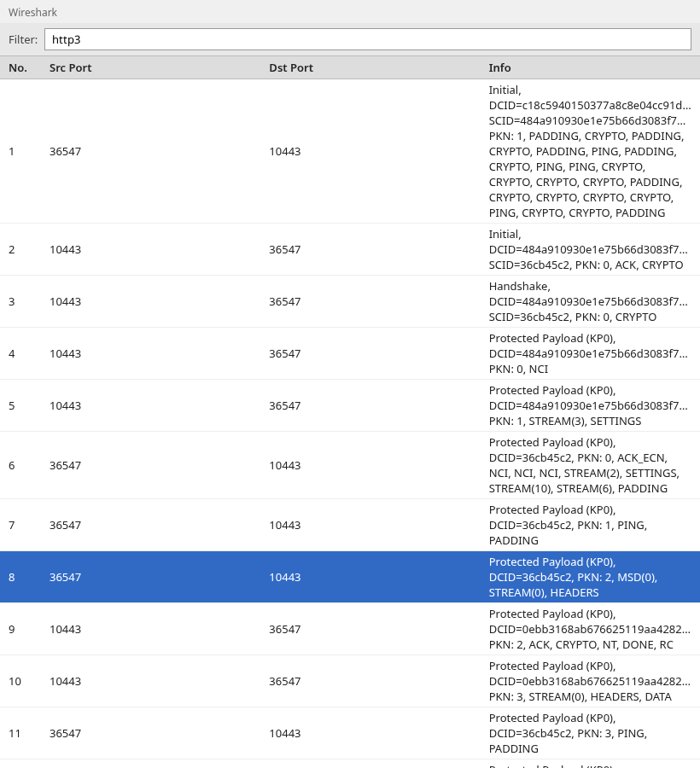Image resolution: width=700 pixels, height=768 pixels.
Task: Click Info text PKN: 3, PING, PADDING in packet 11
Action: click(x=568, y=733)
